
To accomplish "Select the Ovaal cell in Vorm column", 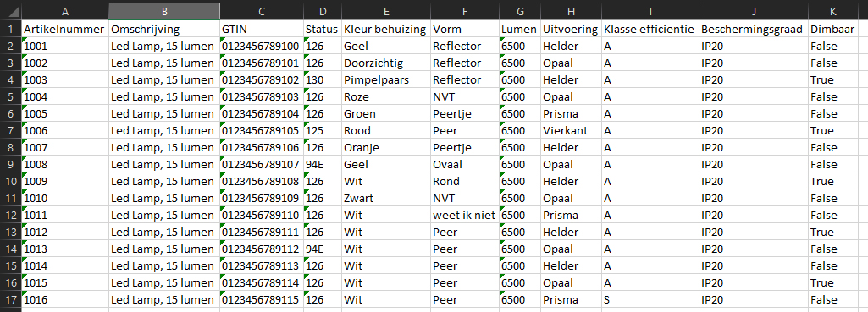I will [464, 164].
